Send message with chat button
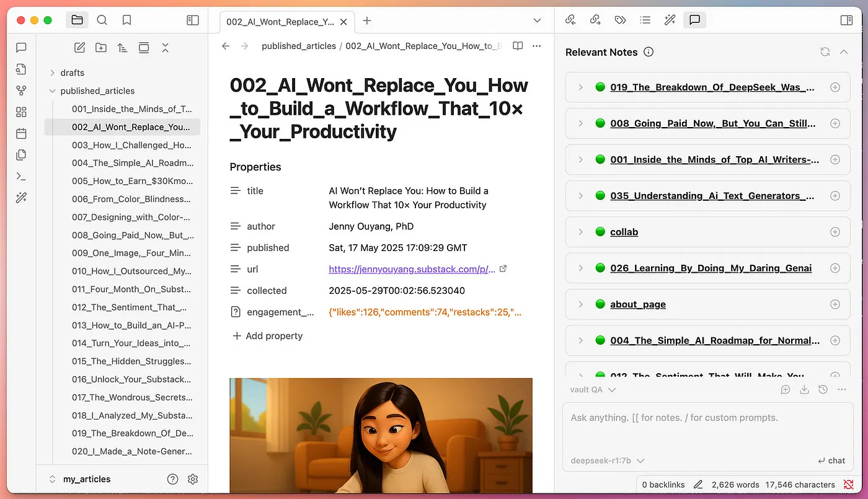 click(831, 461)
